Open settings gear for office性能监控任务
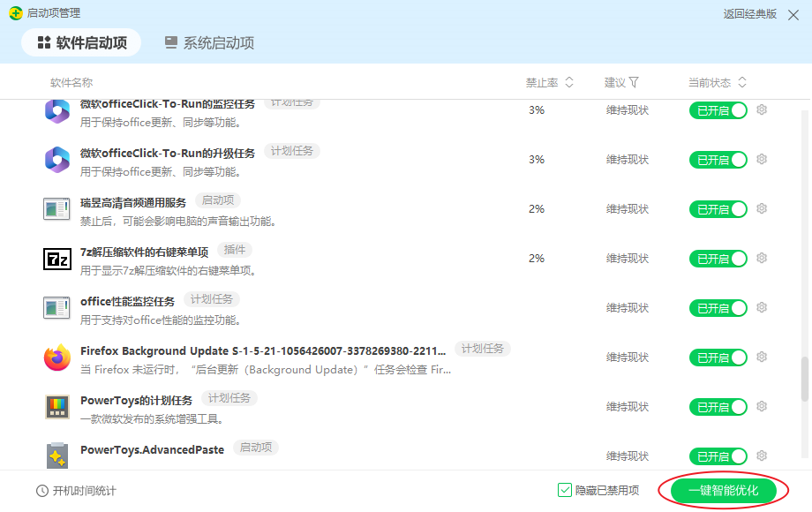Image resolution: width=812 pixels, height=512 pixels. (762, 308)
